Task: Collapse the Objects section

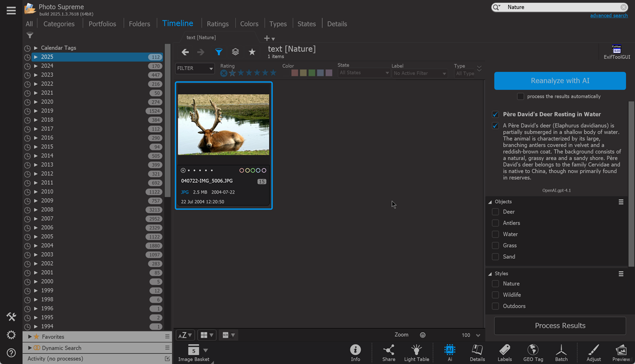Action: (x=490, y=202)
